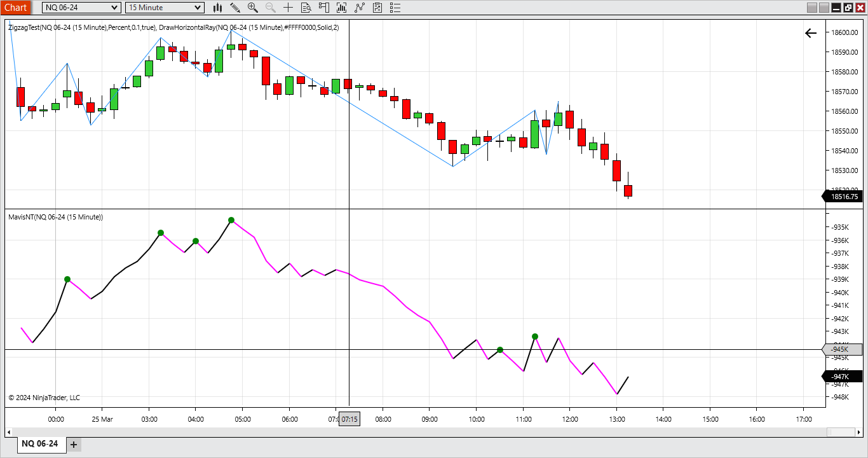Open the Strategies icon

(x=377, y=8)
